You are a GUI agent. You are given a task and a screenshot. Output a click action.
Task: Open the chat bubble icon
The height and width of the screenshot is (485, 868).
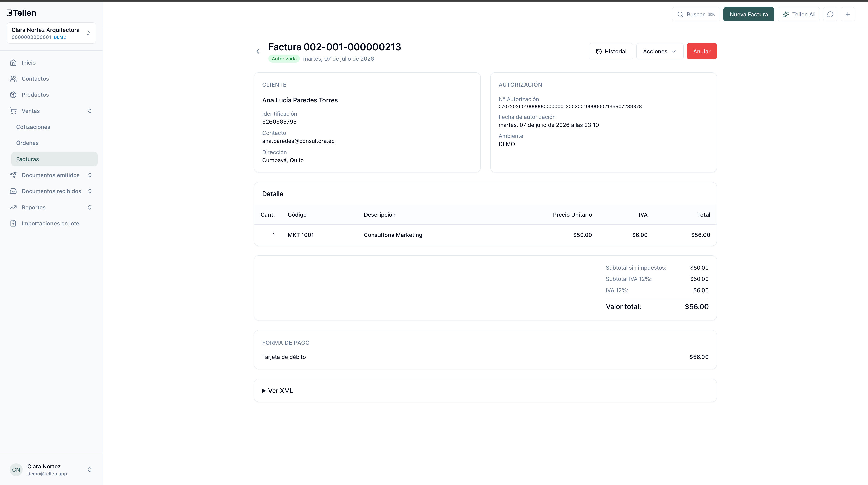[x=830, y=15]
